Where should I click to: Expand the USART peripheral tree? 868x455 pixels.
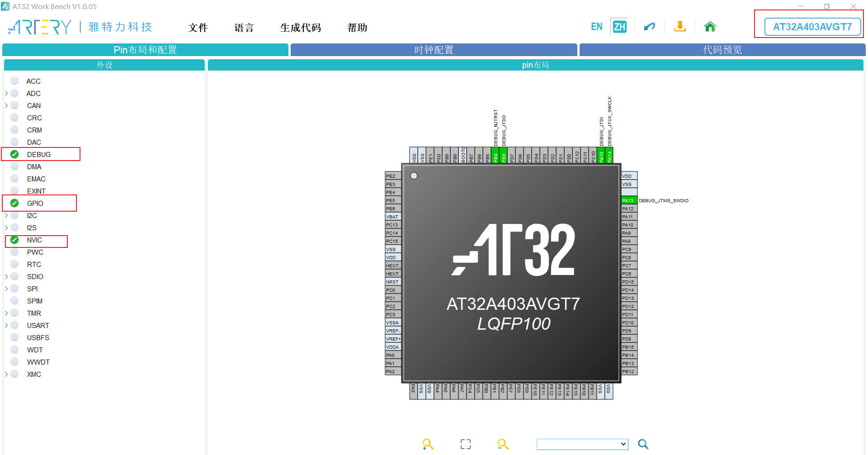tap(6, 325)
